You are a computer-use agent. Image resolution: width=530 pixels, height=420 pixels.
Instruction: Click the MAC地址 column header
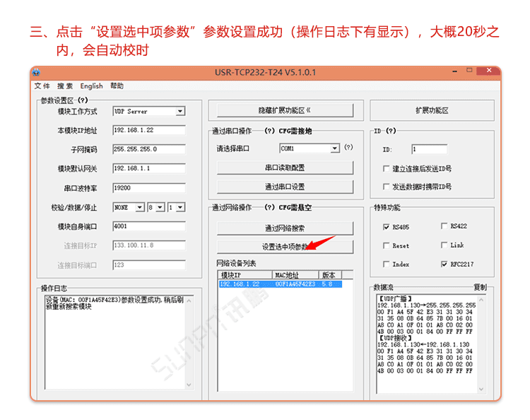295,275
